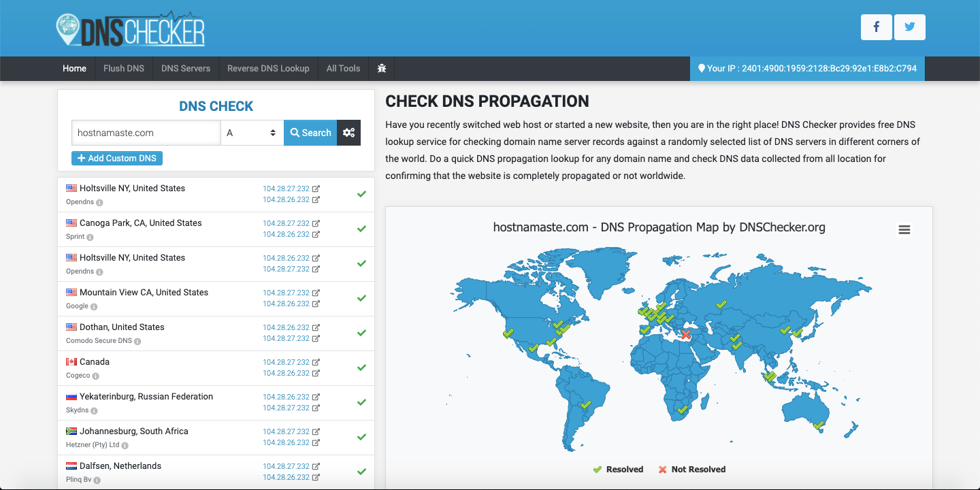The height and width of the screenshot is (490, 980).
Task: Open the Flush DNS page
Action: click(123, 69)
